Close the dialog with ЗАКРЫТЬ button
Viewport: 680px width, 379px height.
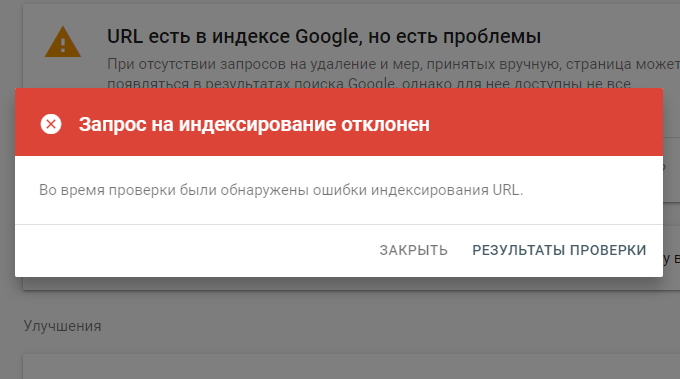click(x=413, y=250)
